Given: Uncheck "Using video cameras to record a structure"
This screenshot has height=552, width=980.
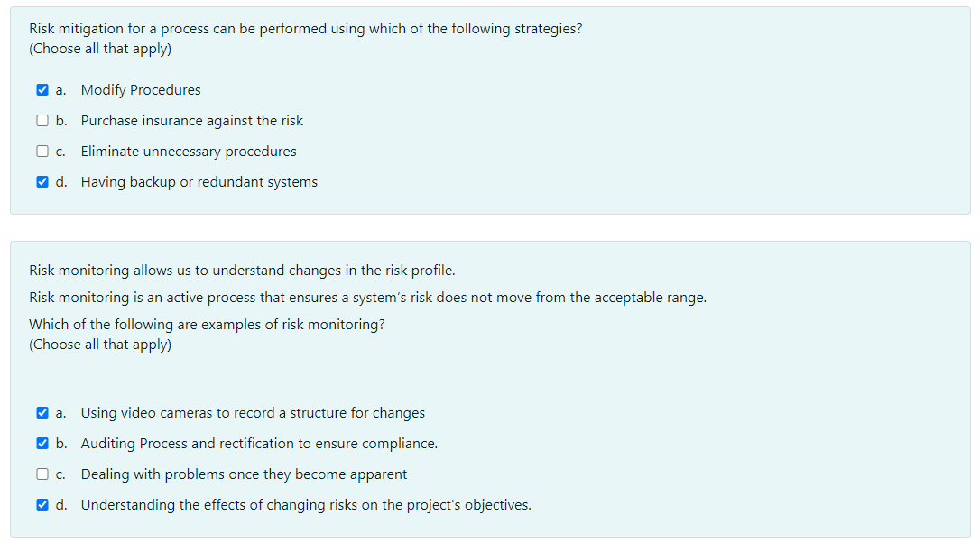Looking at the screenshot, I should pyautogui.click(x=42, y=412).
